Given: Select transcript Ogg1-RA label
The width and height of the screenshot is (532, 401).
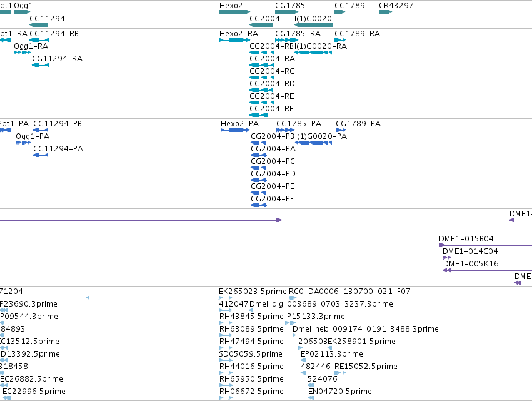Looking at the screenshot, I should pyautogui.click(x=31, y=46).
